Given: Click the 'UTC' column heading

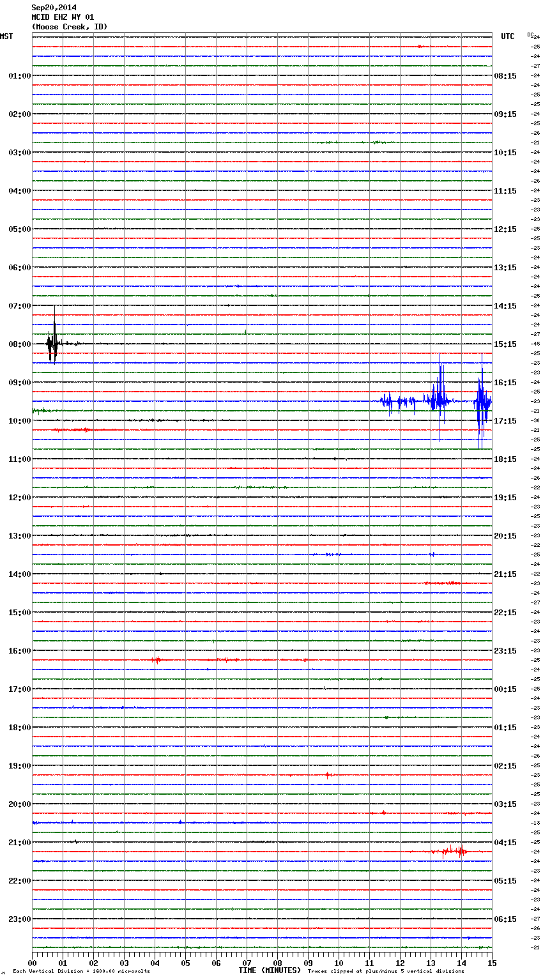Looking at the screenshot, I should (508, 36).
